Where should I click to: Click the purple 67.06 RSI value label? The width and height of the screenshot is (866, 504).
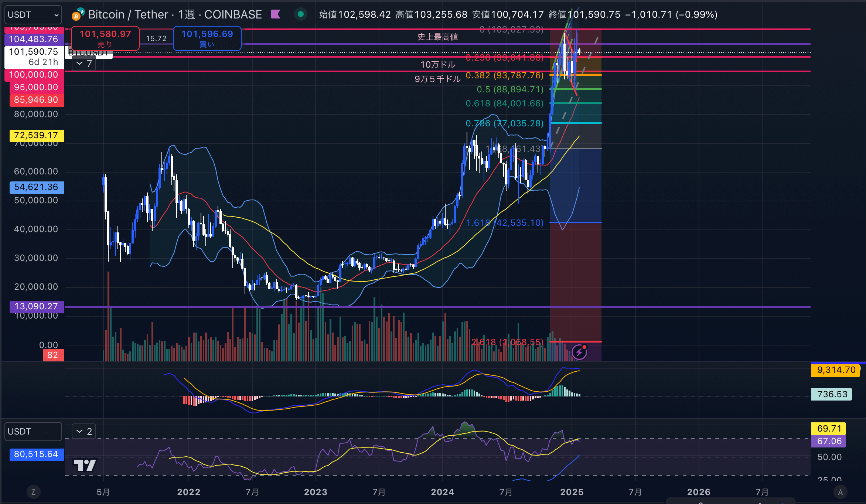829,441
